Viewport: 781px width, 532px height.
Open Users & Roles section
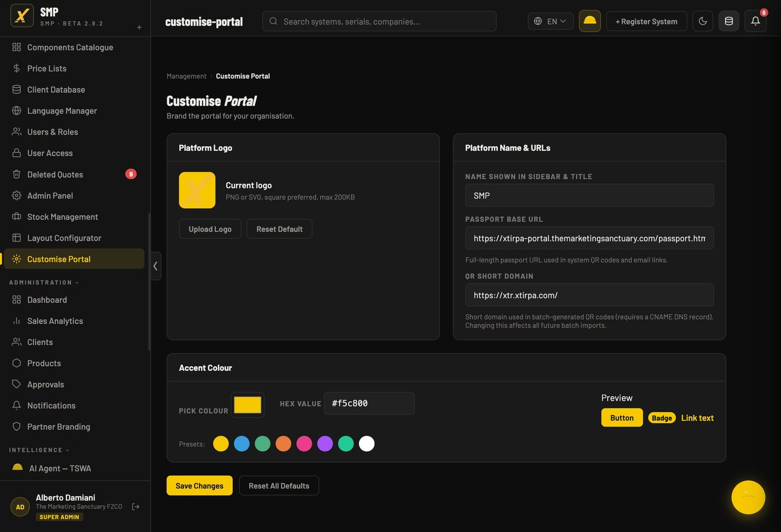(74, 132)
